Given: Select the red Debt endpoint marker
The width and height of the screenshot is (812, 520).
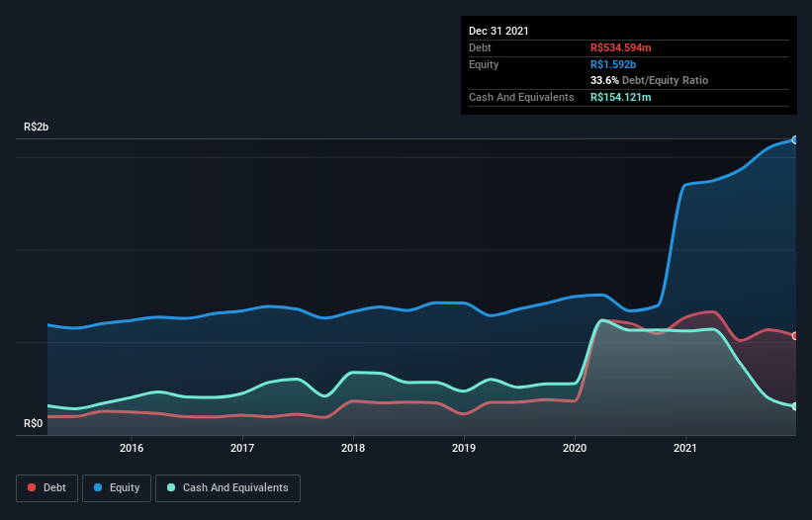Looking at the screenshot, I should (x=795, y=336).
